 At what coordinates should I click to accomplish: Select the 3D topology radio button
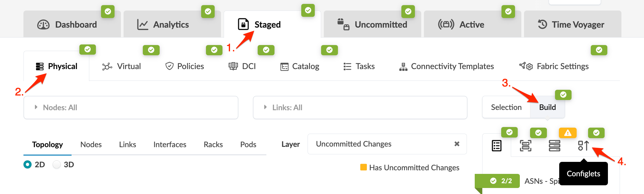57,165
